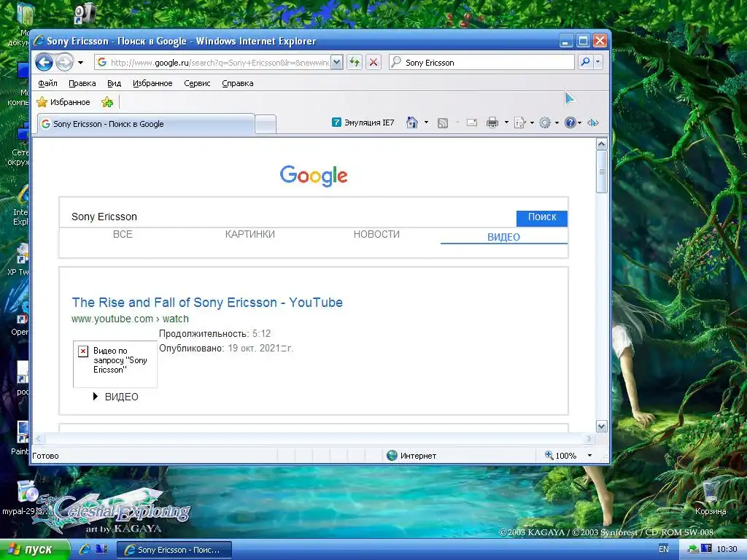Click the vertical scrollbar thumb
Screen dimensions: 747x560
[602, 171]
